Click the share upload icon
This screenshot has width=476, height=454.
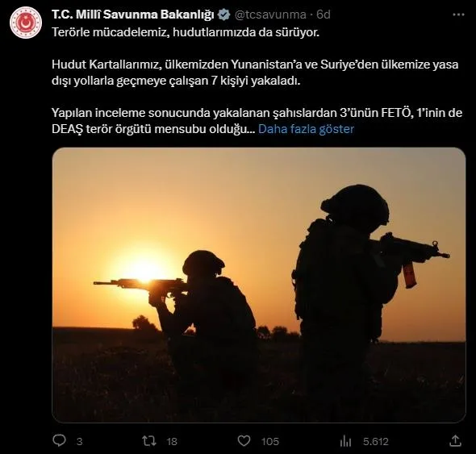tap(455, 440)
